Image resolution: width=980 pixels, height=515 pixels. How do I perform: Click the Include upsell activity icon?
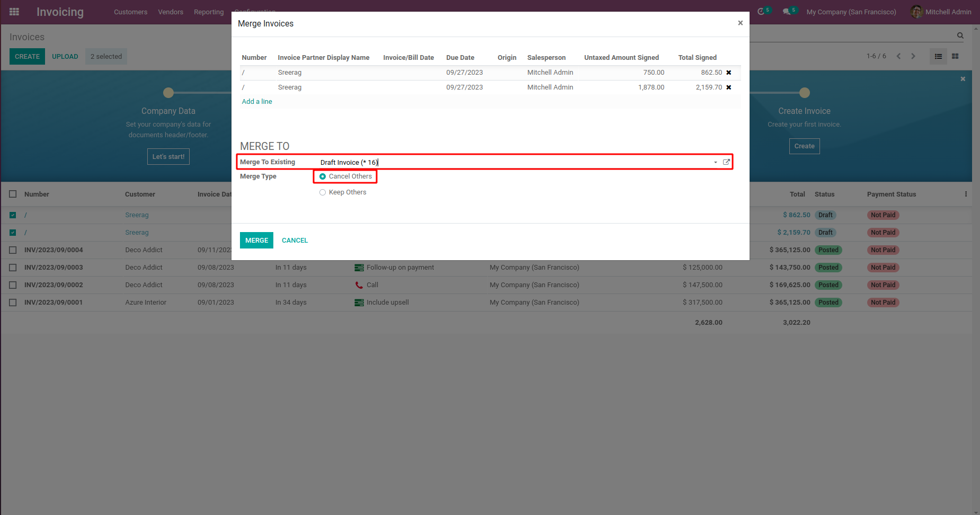tap(359, 303)
